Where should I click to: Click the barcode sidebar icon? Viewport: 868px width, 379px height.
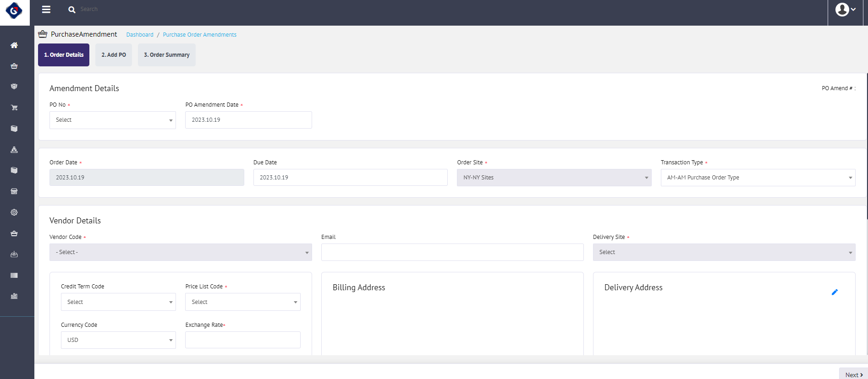14,275
